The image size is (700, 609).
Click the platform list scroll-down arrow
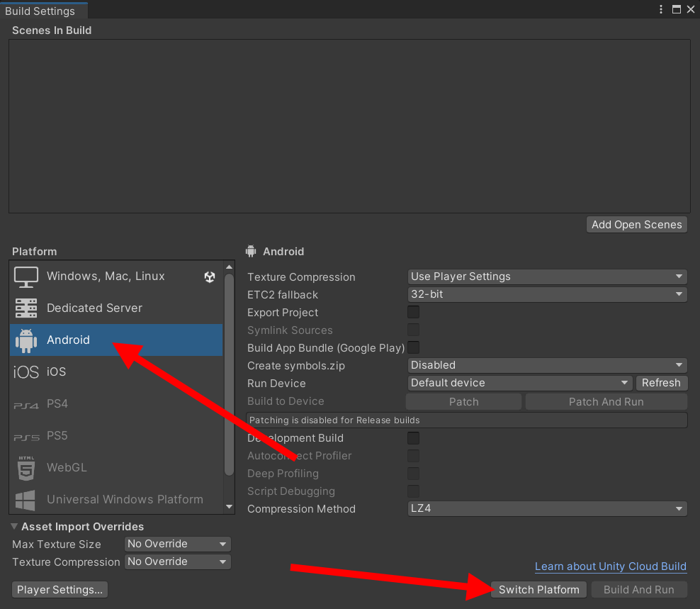tap(229, 507)
